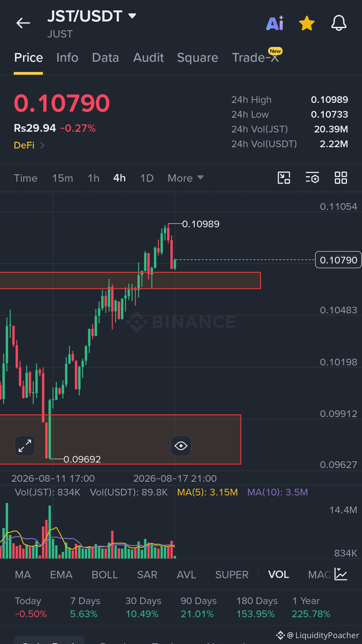Open the Trade-X tab

(x=255, y=58)
